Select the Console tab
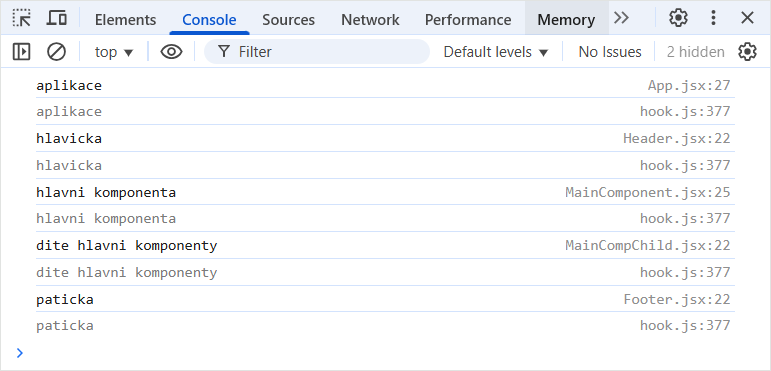 (x=209, y=20)
